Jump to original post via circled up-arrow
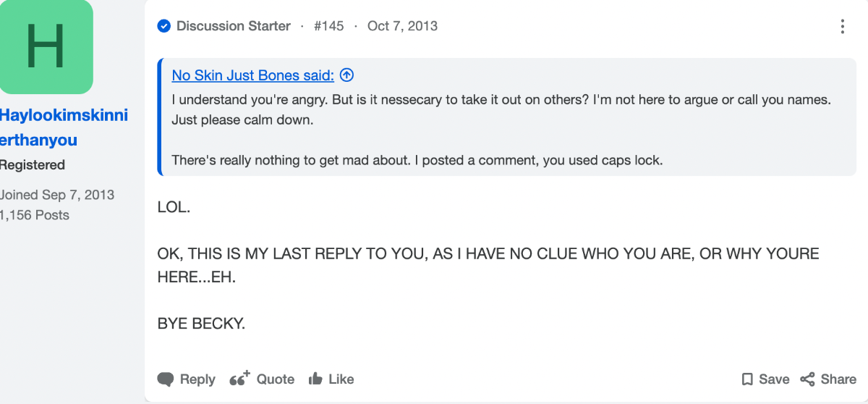 click(346, 75)
